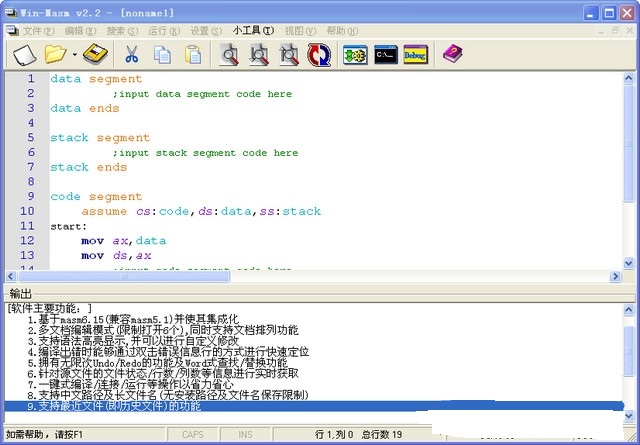
Task: Save file using the floppy disk icon
Action: tap(95, 54)
